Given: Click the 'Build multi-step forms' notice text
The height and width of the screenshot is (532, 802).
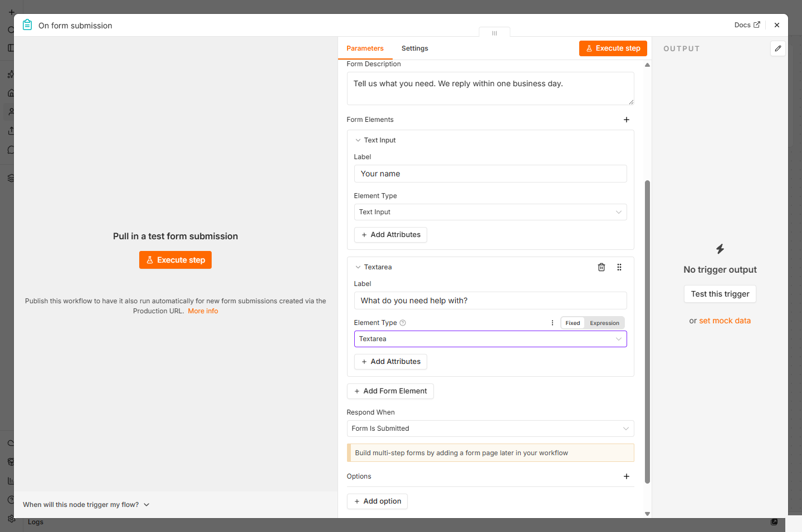Looking at the screenshot, I should 461,453.
